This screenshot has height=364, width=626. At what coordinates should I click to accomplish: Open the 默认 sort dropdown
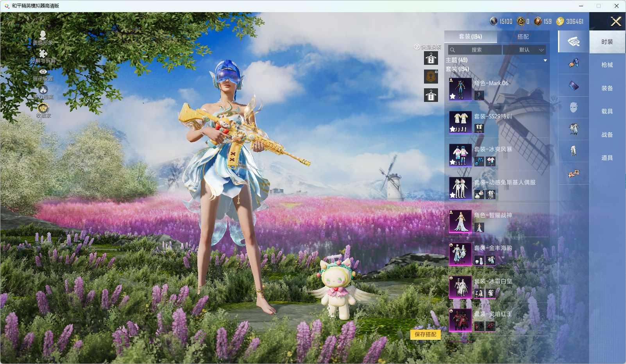point(524,50)
